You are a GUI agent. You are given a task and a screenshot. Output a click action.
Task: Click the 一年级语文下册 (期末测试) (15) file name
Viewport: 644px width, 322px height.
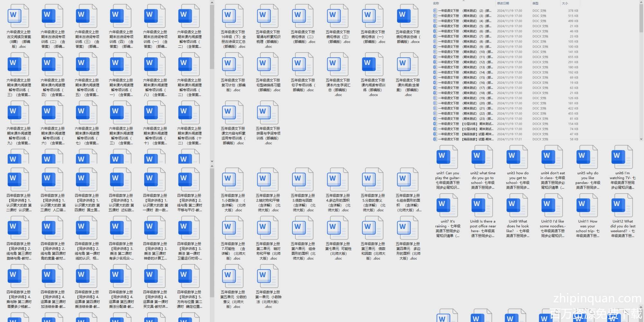coord(465,78)
